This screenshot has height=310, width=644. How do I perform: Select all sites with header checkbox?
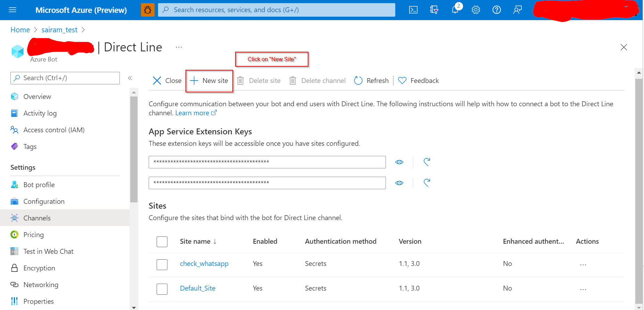(162, 242)
